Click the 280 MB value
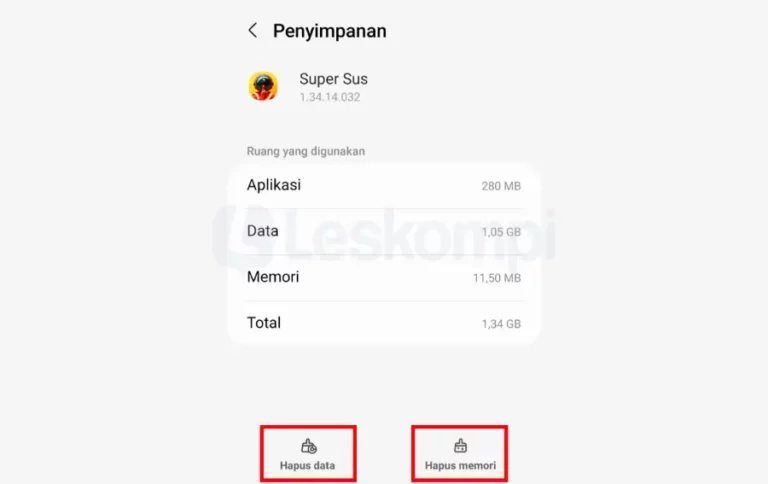 tap(501, 186)
